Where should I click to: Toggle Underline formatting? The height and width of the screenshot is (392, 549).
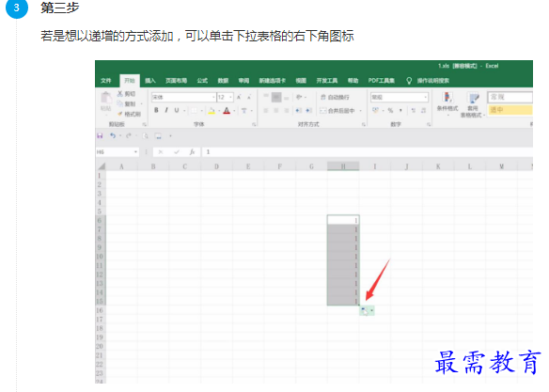(x=177, y=110)
